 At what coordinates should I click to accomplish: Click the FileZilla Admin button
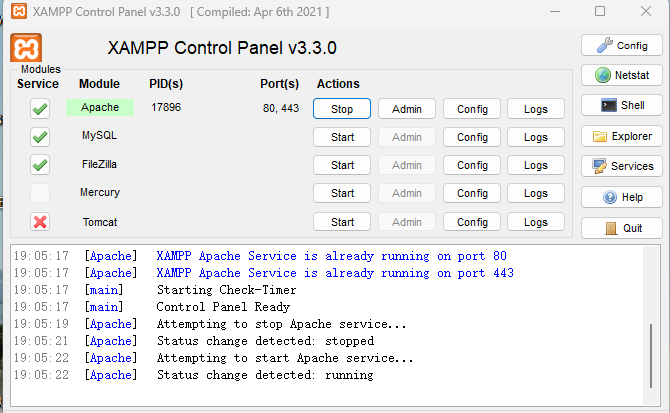pos(407,165)
